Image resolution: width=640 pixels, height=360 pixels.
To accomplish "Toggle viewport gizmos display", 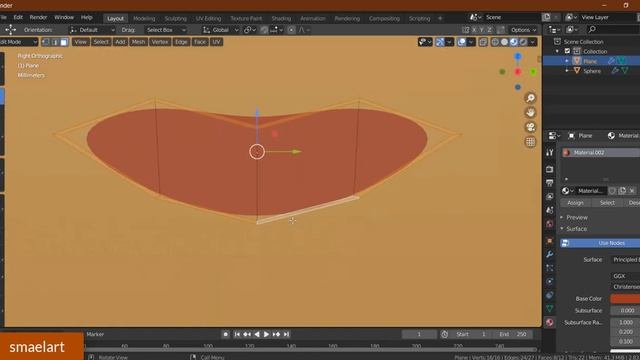I will coord(440,42).
